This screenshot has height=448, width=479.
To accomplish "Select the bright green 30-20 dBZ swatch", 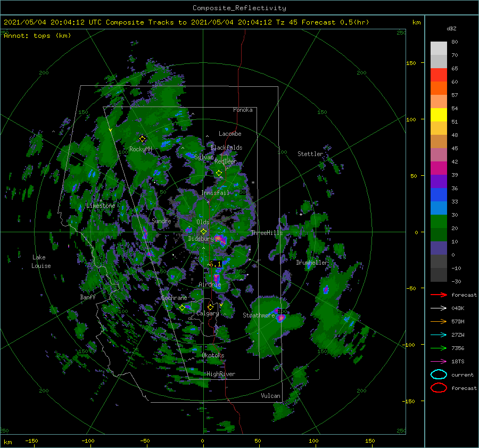I will coord(439,222).
